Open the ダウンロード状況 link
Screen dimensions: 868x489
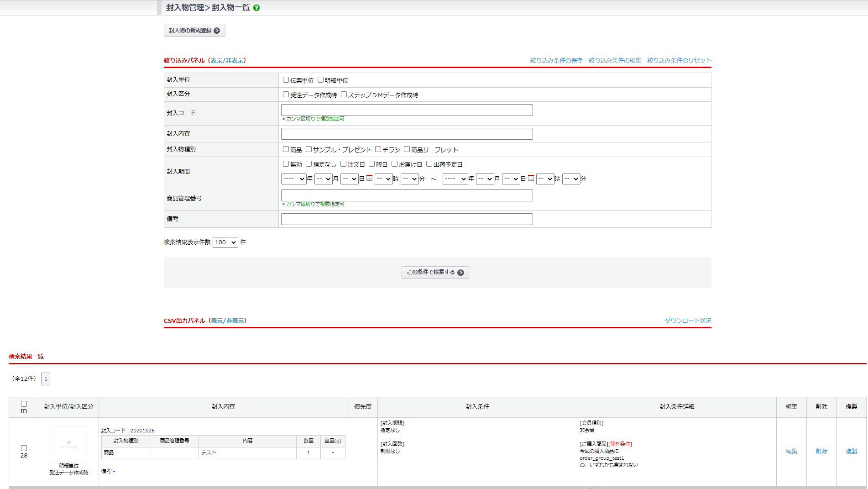[688, 321]
